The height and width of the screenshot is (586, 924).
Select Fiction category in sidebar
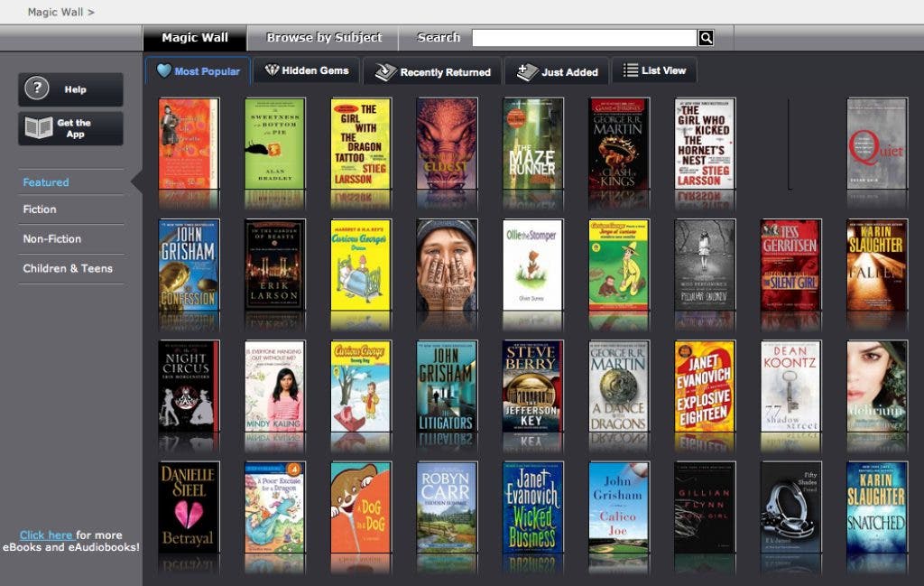pyautogui.click(x=40, y=209)
